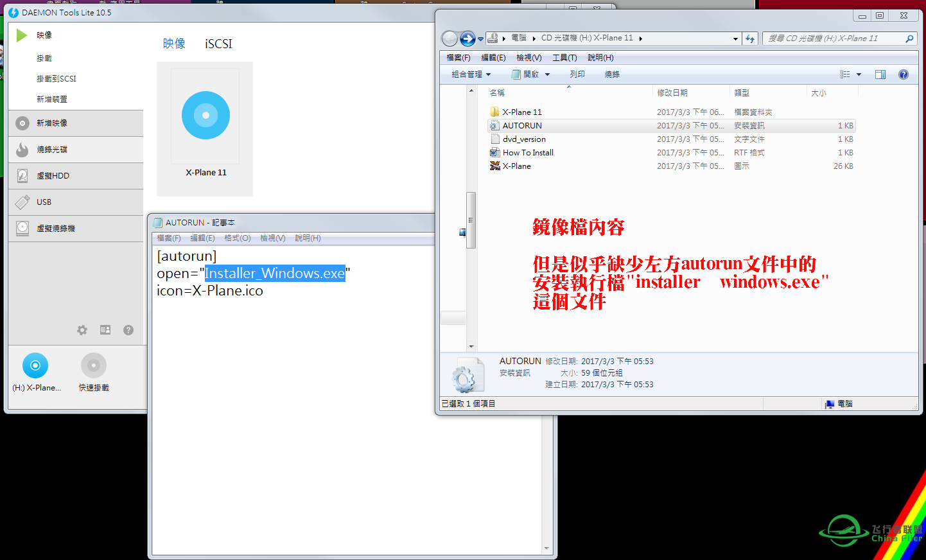The width and height of the screenshot is (926, 560).
Task: Select the X-Plane 11 image thumbnail
Action: 205,116
